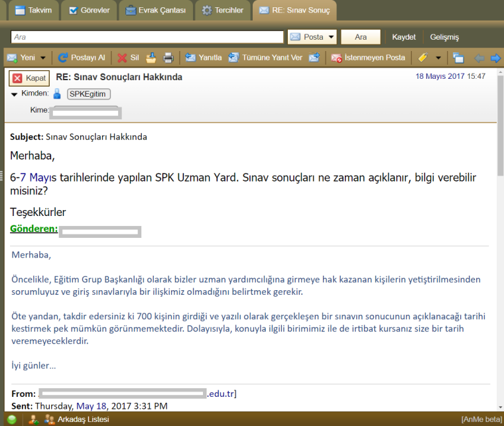The height and width of the screenshot is (426, 504).
Task: Click the AnMe beta label
Action: click(x=481, y=419)
